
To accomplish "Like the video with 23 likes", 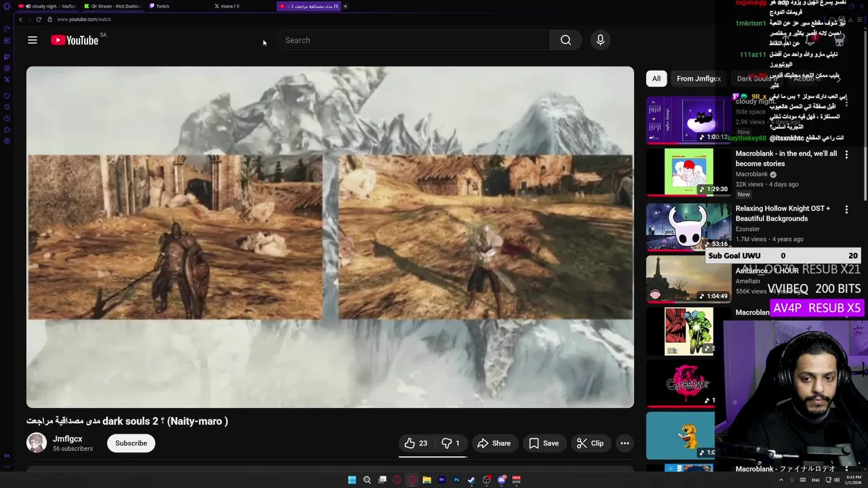I will [416, 443].
